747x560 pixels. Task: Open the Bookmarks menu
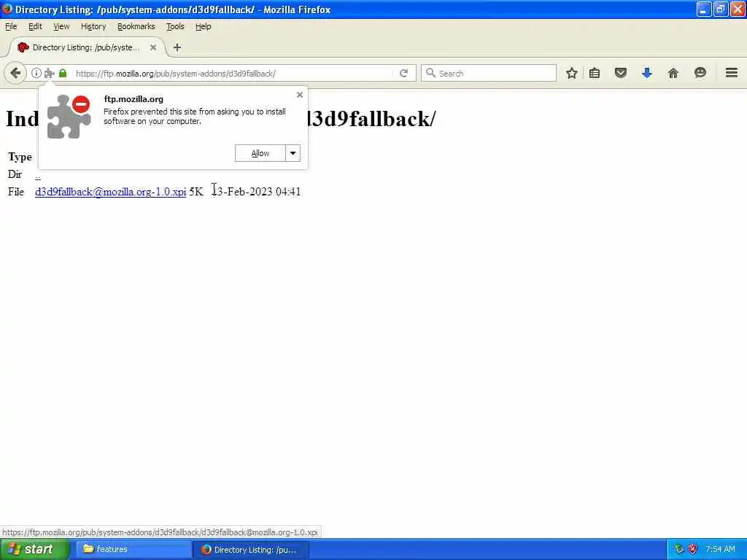coord(136,27)
